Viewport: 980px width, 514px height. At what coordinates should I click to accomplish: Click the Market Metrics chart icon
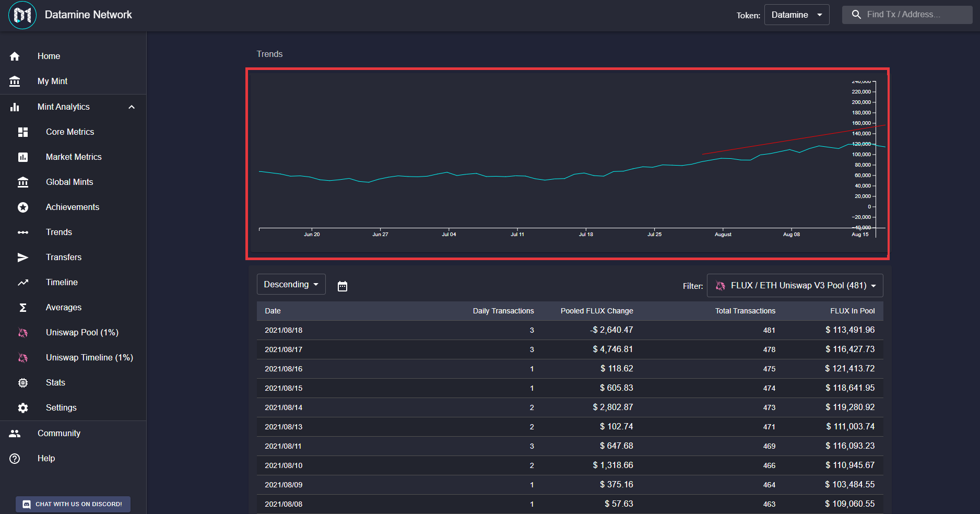(x=23, y=157)
